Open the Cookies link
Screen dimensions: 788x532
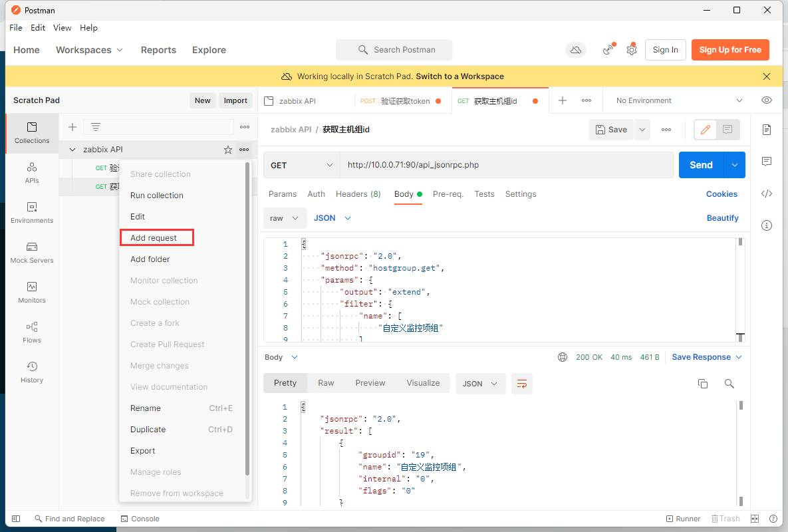pyautogui.click(x=722, y=194)
